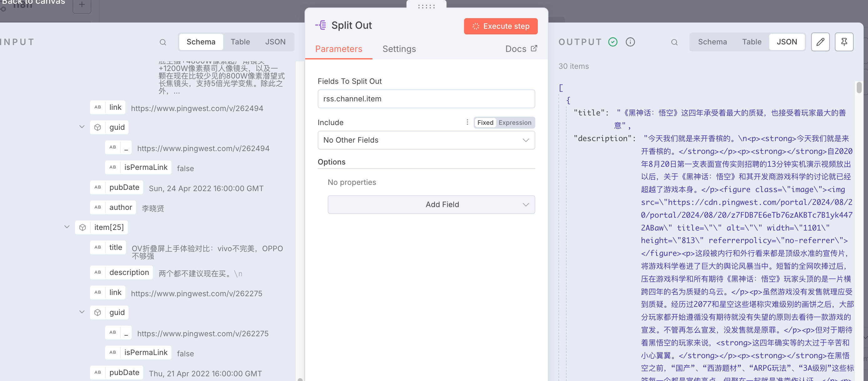Image resolution: width=868 pixels, height=381 pixels.
Task: Open the Settings tab
Action: (399, 49)
